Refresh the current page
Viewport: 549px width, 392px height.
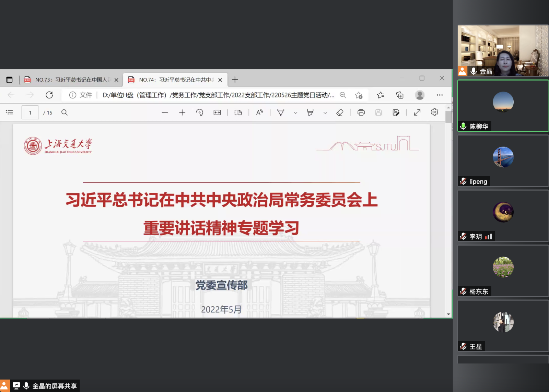(49, 95)
